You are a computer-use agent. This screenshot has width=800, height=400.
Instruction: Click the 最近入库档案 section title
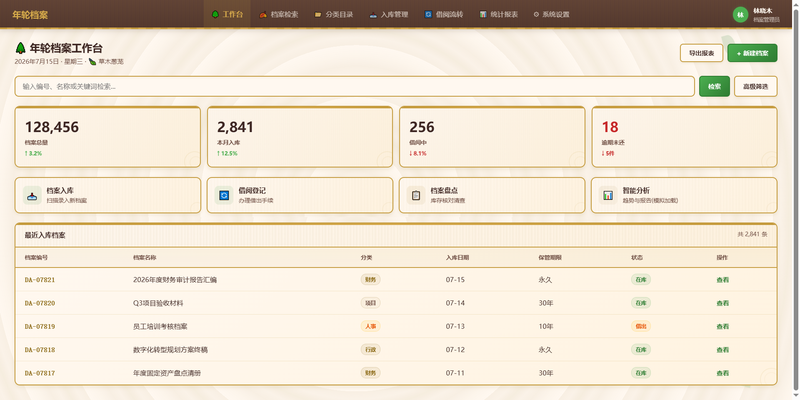45,235
